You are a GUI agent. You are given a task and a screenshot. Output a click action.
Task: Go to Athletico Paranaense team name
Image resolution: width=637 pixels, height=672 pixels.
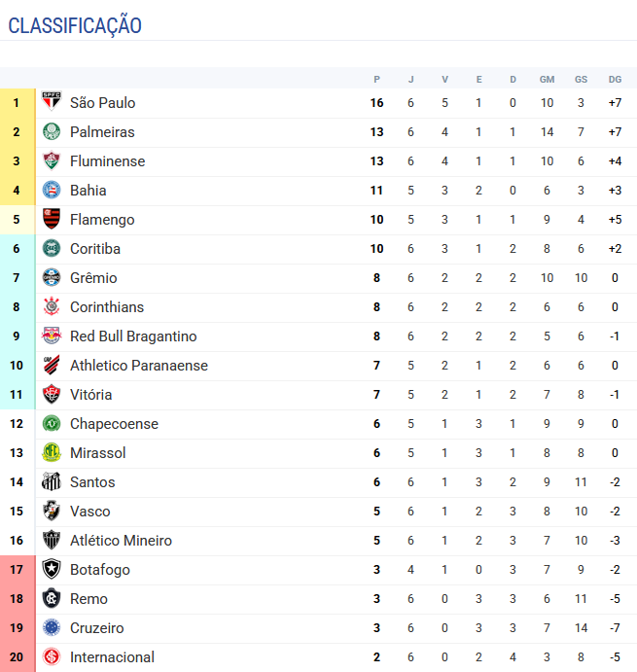(139, 366)
